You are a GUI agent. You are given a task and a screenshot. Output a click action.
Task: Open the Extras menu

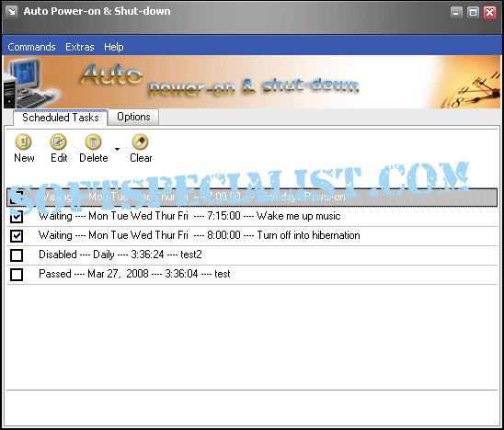tap(80, 47)
